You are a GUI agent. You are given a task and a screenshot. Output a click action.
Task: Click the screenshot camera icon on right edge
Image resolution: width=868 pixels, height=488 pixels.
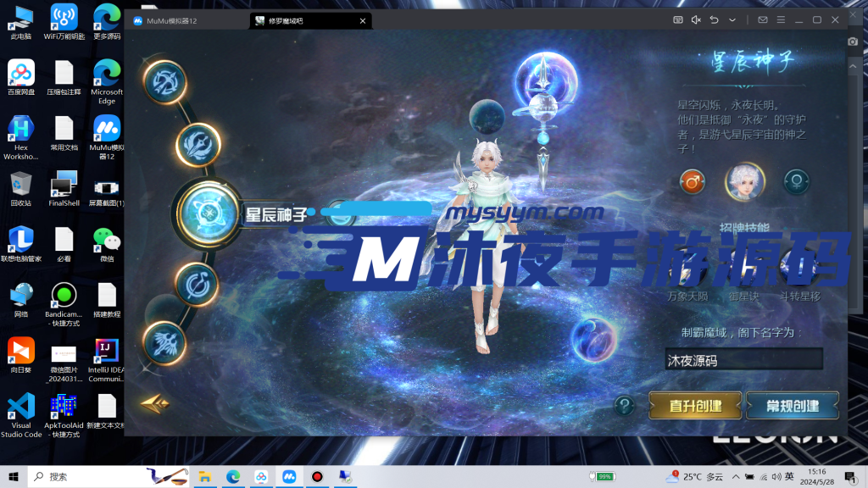pos(853,42)
